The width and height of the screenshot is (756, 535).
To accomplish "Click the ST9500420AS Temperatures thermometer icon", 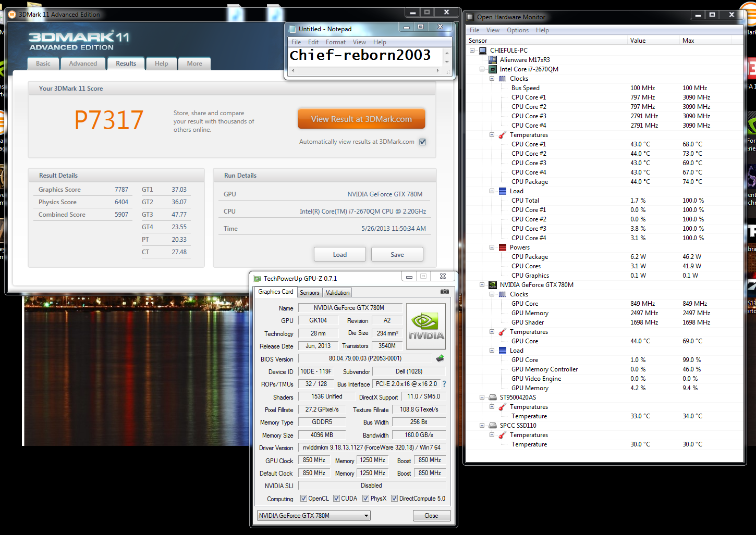I will pos(503,407).
